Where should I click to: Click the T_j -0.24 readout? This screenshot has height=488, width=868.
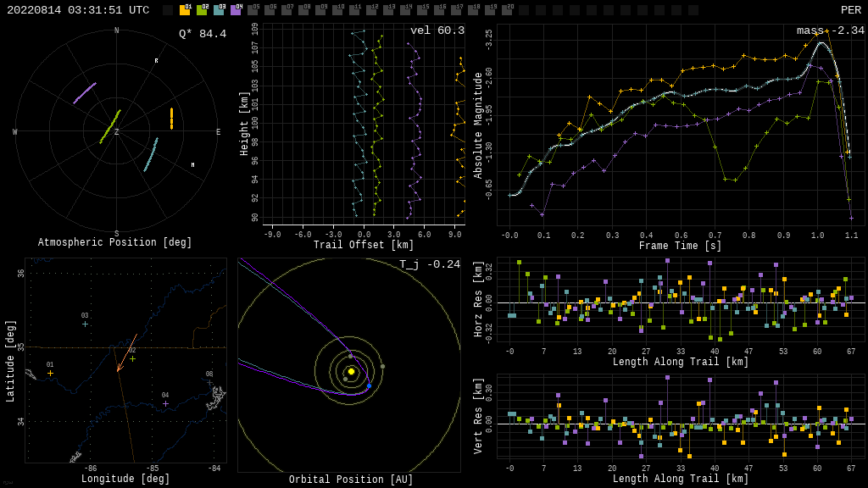pyautogui.click(x=430, y=265)
